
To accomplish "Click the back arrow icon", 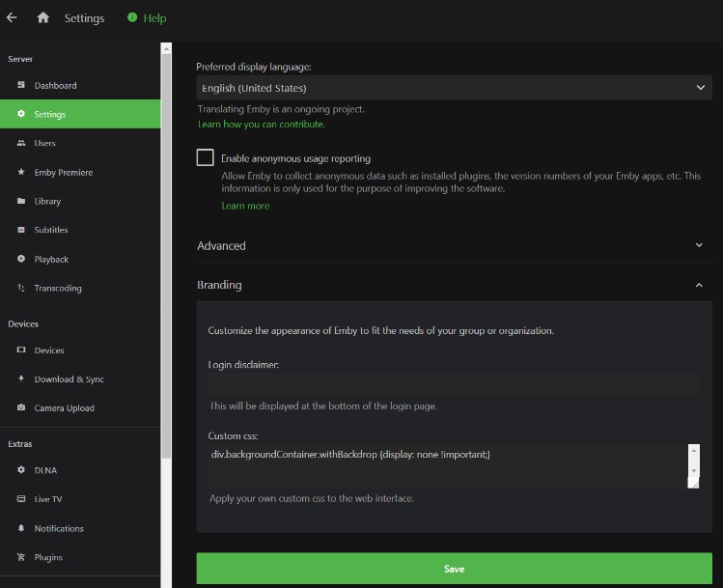I will click(12, 17).
